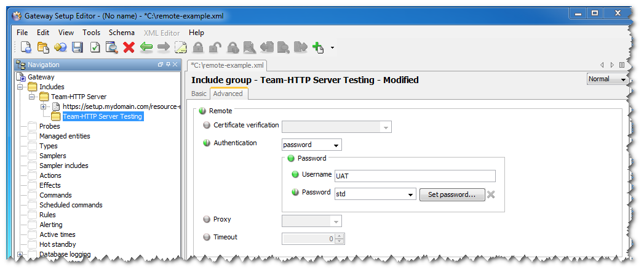
Task: Click the green plus add-document icon
Action: coord(318,47)
